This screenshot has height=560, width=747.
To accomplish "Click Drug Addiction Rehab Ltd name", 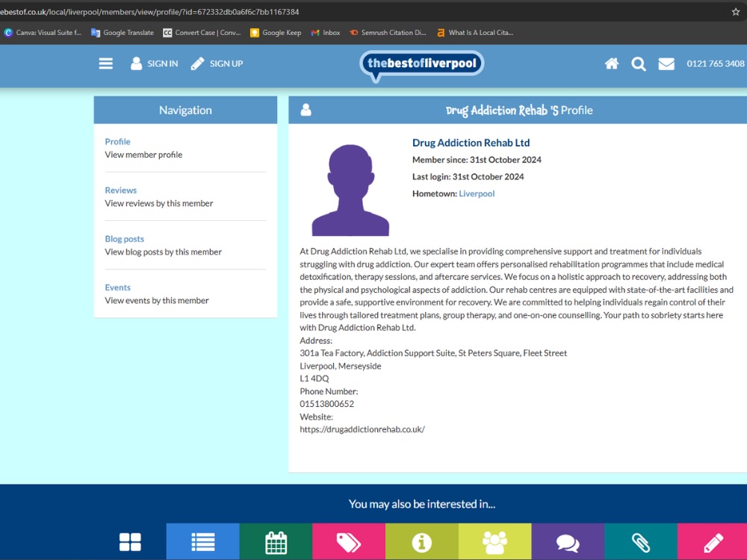I will 471,143.
